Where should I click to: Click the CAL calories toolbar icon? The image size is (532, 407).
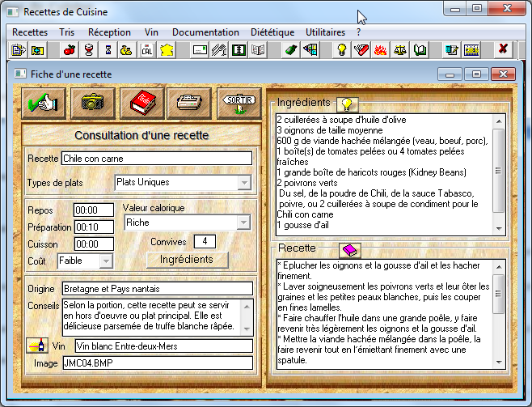point(146,50)
